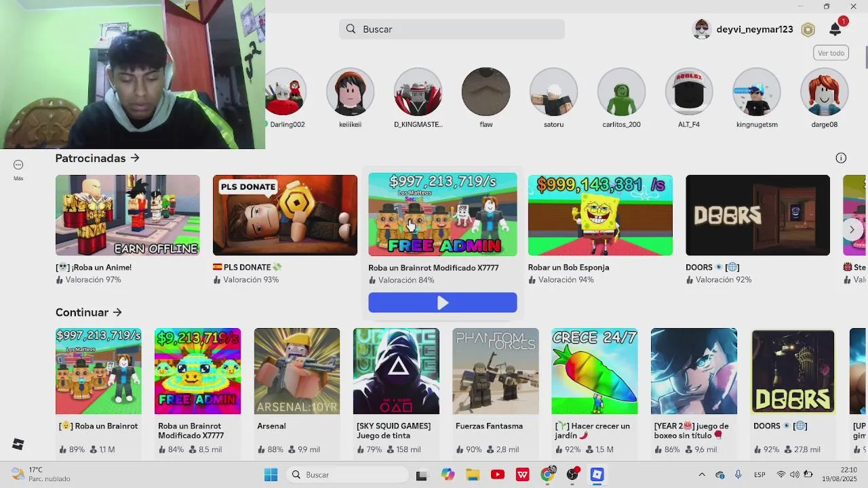Open the Robux hexagon icon
The image size is (868, 488).
coord(808,30)
